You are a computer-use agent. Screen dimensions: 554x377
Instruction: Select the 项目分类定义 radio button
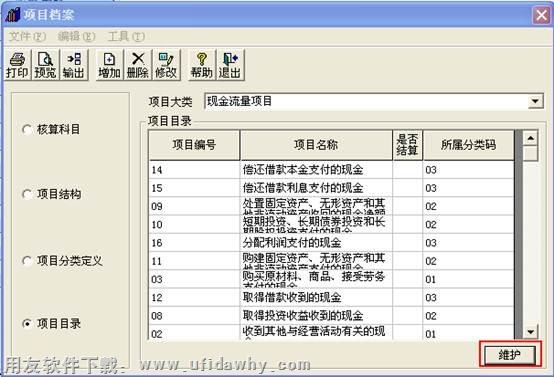27,261
